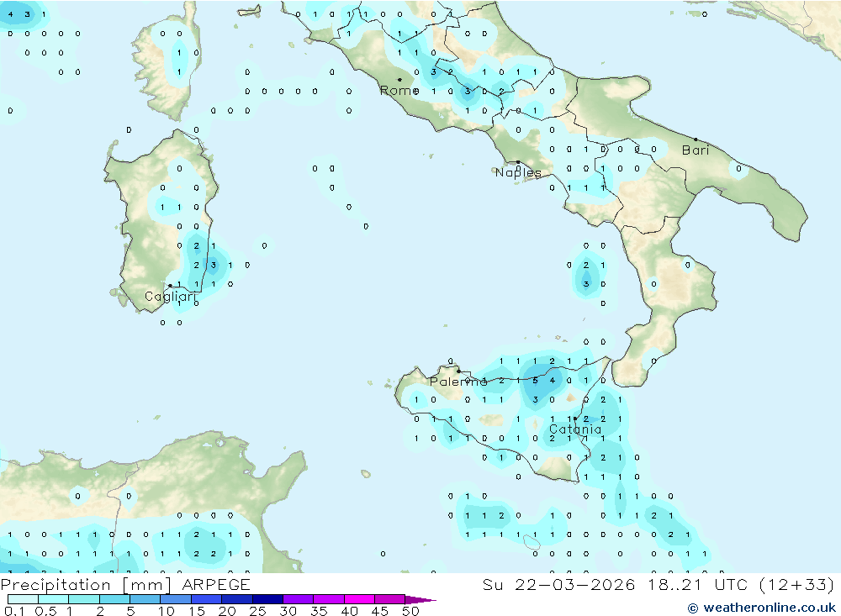Click the precipitation value 4 next to 5 in Sicily
This screenshot has height=616, width=841.
552,380
